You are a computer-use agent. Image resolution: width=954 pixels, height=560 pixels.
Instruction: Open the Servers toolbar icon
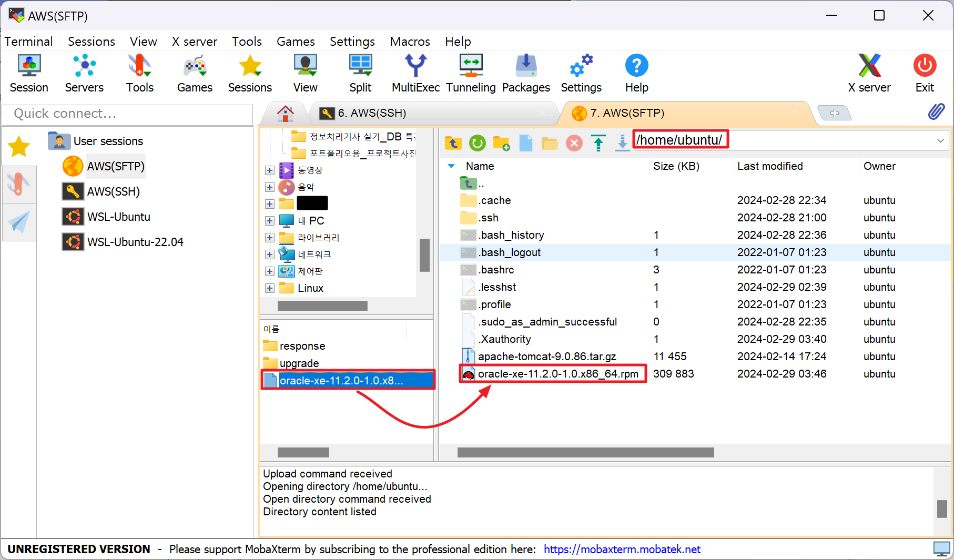coord(84,74)
